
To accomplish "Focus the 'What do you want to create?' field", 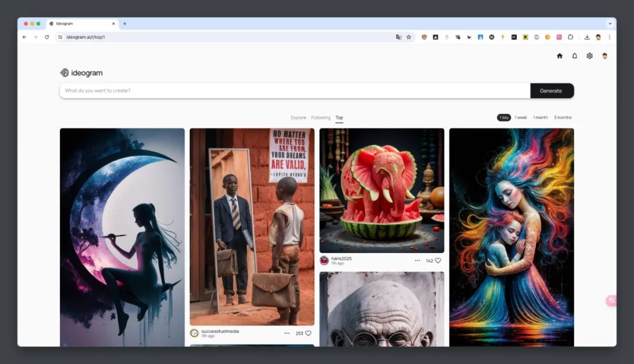I will (295, 90).
